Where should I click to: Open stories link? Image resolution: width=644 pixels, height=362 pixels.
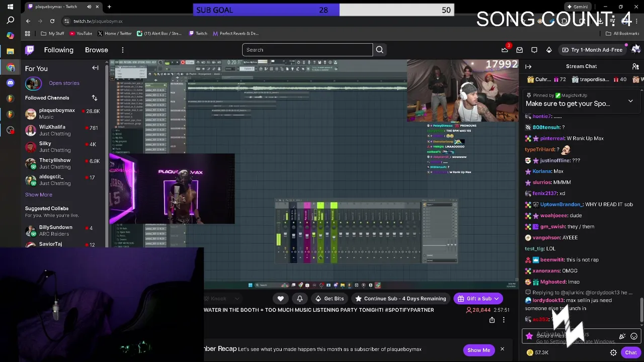(64, 83)
